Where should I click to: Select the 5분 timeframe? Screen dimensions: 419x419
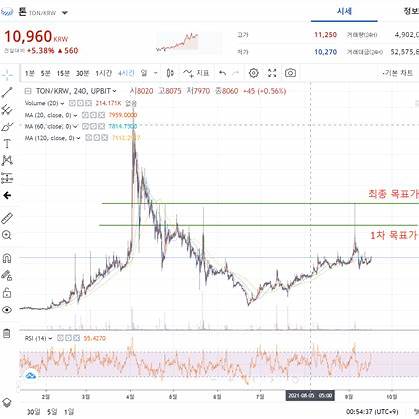[46, 73]
